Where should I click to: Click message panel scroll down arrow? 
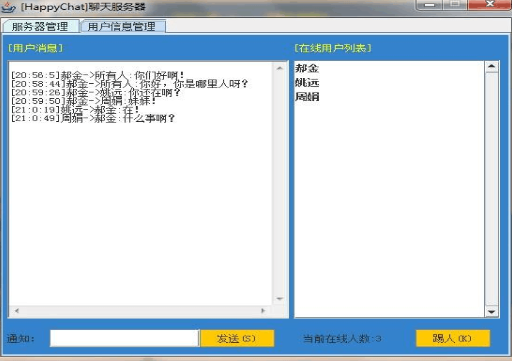pyautogui.click(x=280, y=299)
